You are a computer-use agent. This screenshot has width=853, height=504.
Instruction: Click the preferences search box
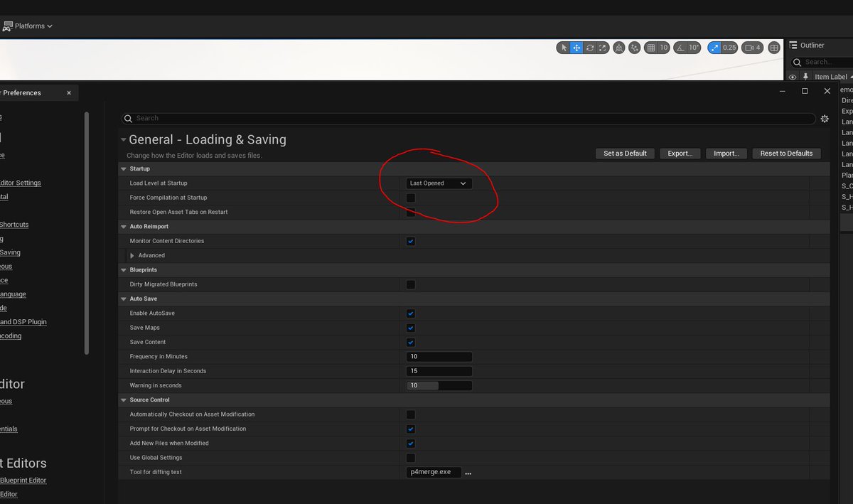[x=468, y=119]
